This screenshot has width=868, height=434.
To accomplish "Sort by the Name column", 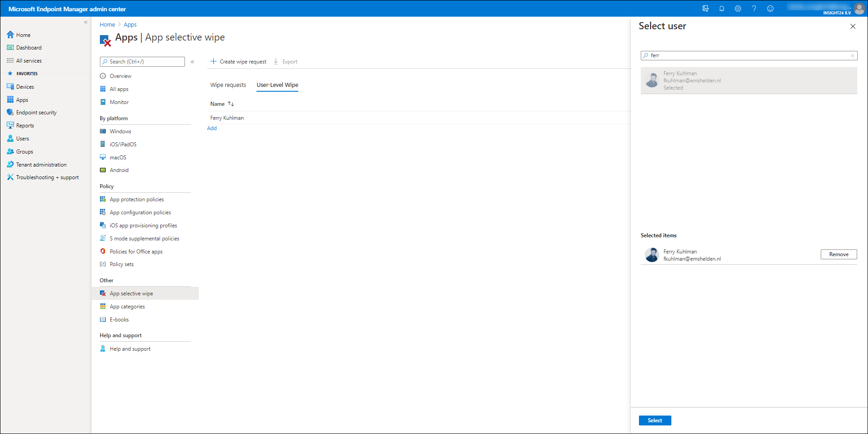I will (222, 104).
